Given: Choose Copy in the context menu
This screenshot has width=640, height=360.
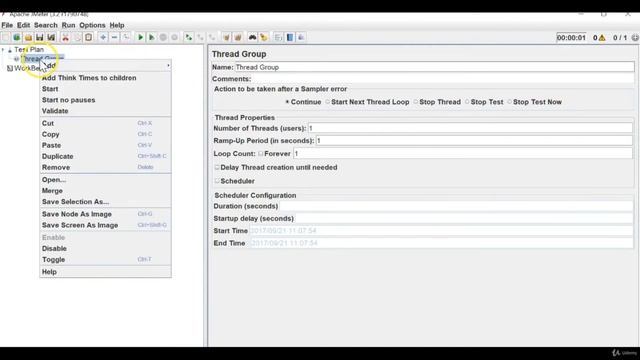Looking at the screenshot, I should (105, 134).
